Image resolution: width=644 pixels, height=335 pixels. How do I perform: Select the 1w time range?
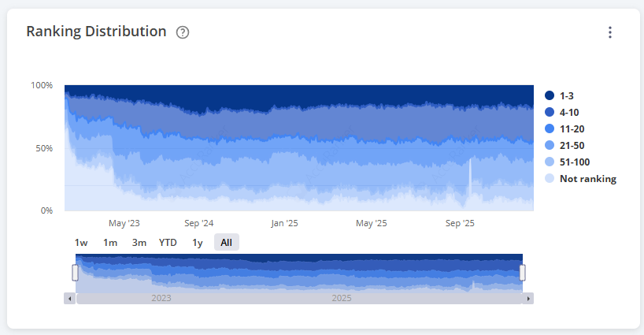coord(81,243)
